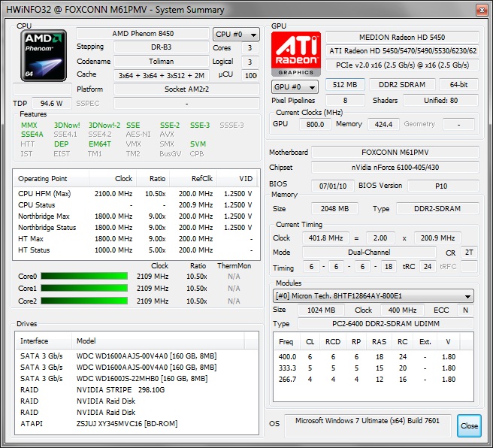493x448 pixels.
Task: Click the Operating Point column header
Action: (51, 179)
